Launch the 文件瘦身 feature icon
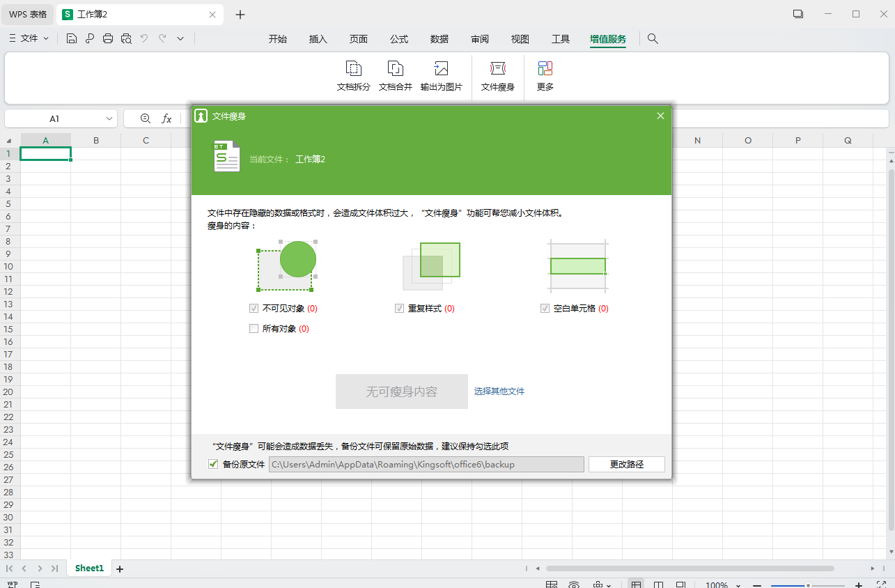This screenshot has width=895, height=588. (497, 75)
